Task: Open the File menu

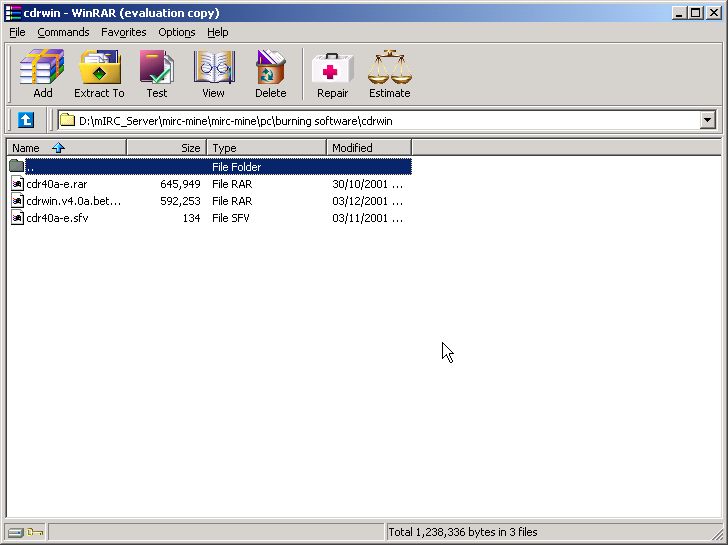Action: click(x=17, y=32)
